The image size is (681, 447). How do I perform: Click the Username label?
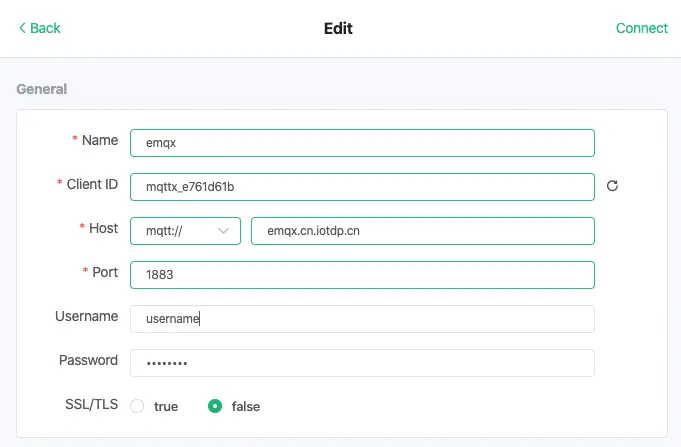point(86,316)
